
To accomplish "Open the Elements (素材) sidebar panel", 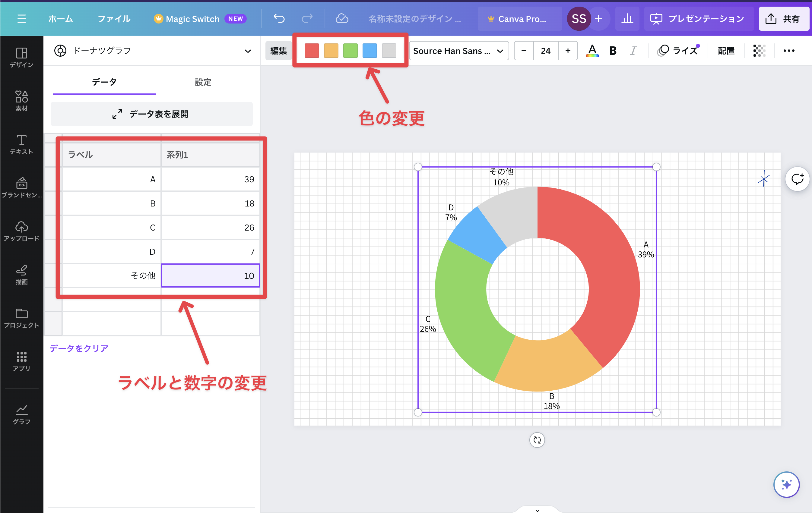I will click(22, 100).
